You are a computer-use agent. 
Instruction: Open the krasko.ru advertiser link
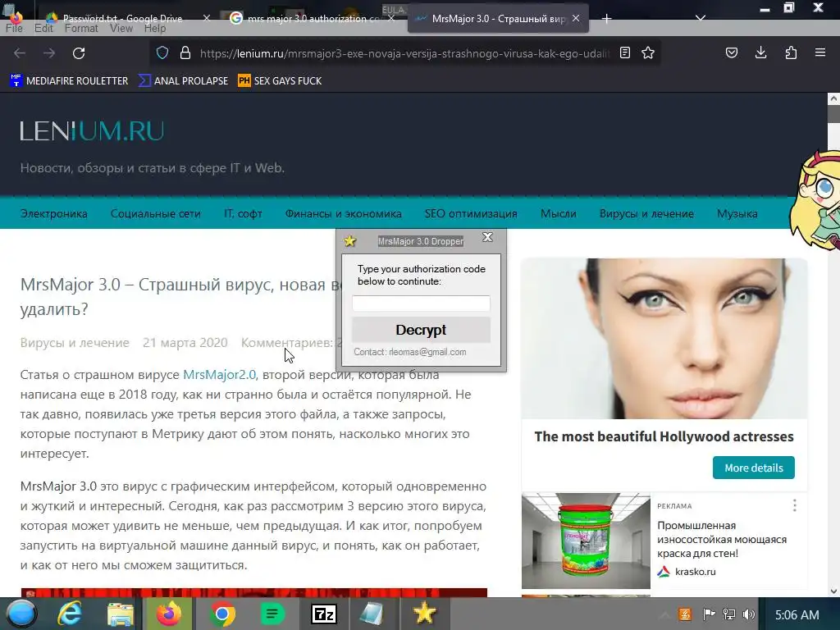pos(696,572)
